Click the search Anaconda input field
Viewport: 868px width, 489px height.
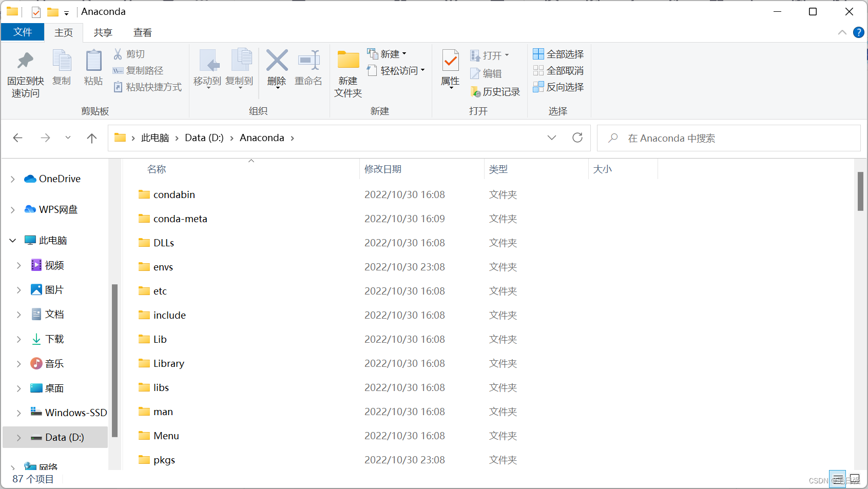pos(728,138)
